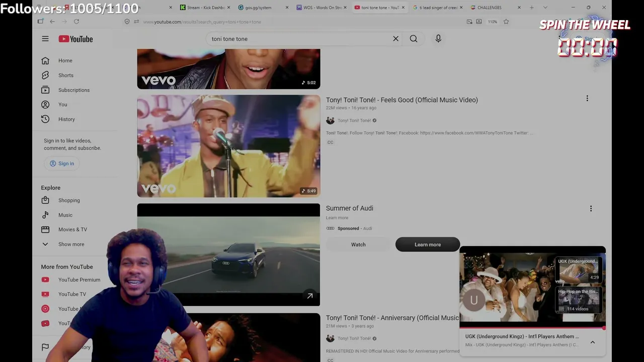Seek the miniplayer red progress bar
644x362 pixels.
click(532, 328)
